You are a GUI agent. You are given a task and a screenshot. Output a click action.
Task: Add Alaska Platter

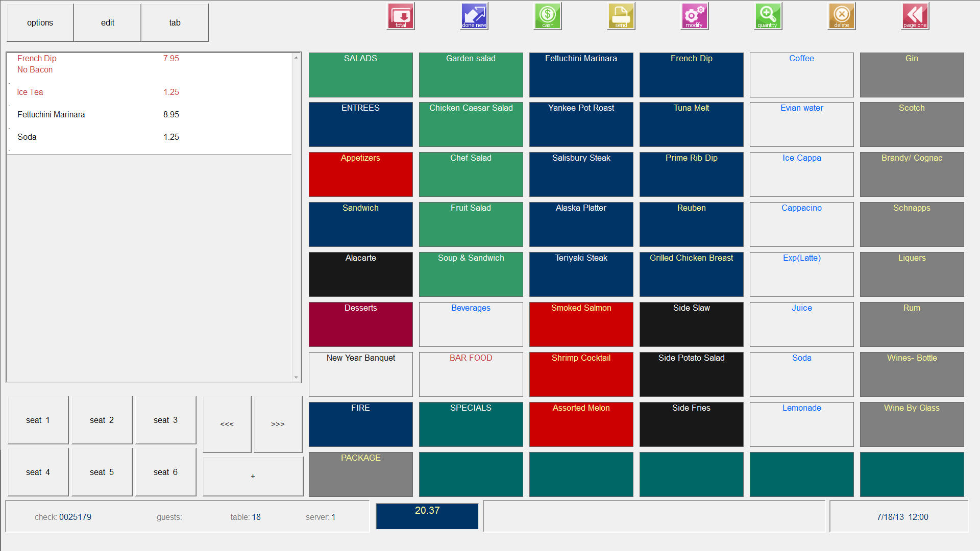(581, 224)
